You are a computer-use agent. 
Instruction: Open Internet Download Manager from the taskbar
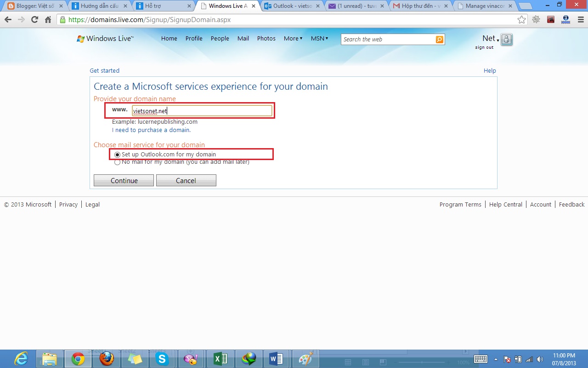coord(249,359)
